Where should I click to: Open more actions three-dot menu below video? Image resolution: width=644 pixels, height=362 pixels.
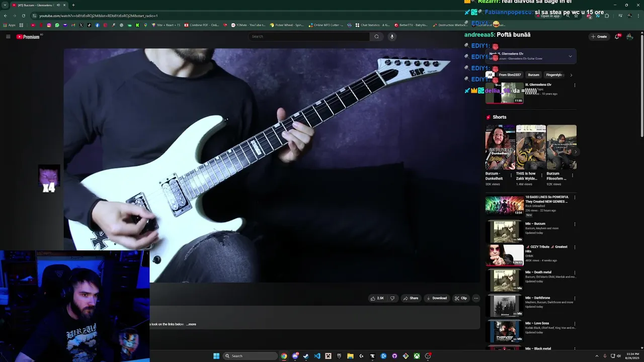click(x=476, y=298)
